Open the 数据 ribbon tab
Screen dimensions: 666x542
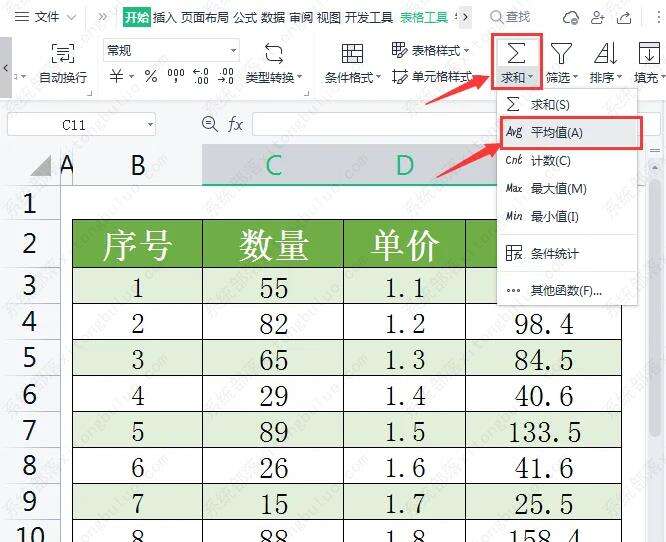coord(273,17)
